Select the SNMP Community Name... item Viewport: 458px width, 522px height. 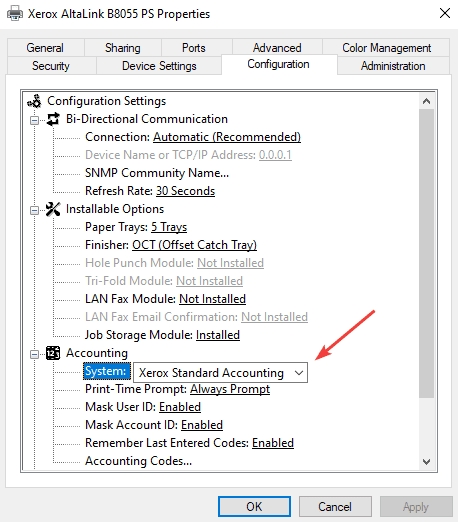157,173
